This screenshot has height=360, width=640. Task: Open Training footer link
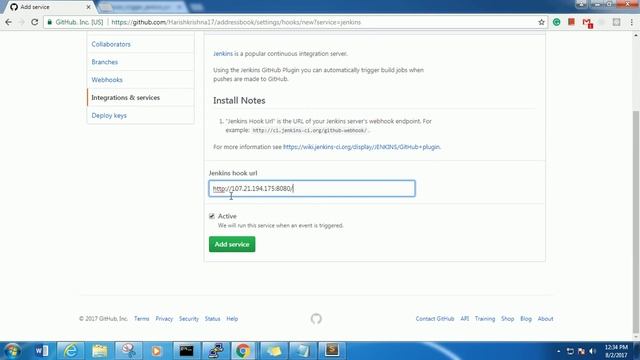point(485,319)
